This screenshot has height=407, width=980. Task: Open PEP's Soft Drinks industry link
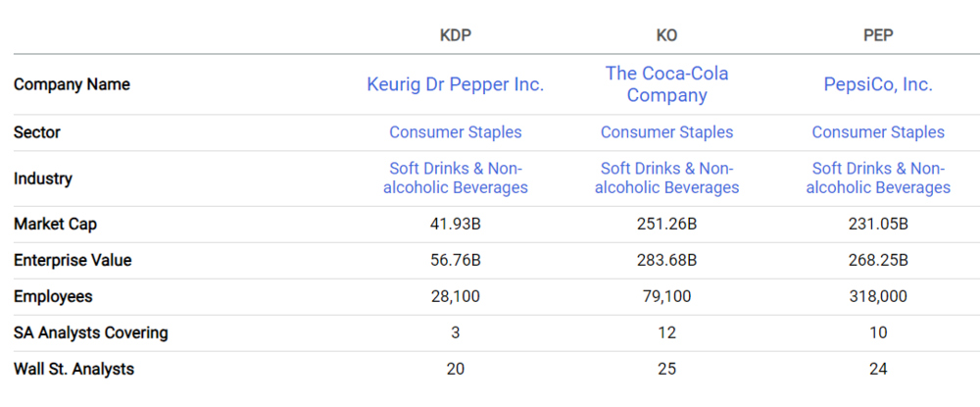pos(878,178)
